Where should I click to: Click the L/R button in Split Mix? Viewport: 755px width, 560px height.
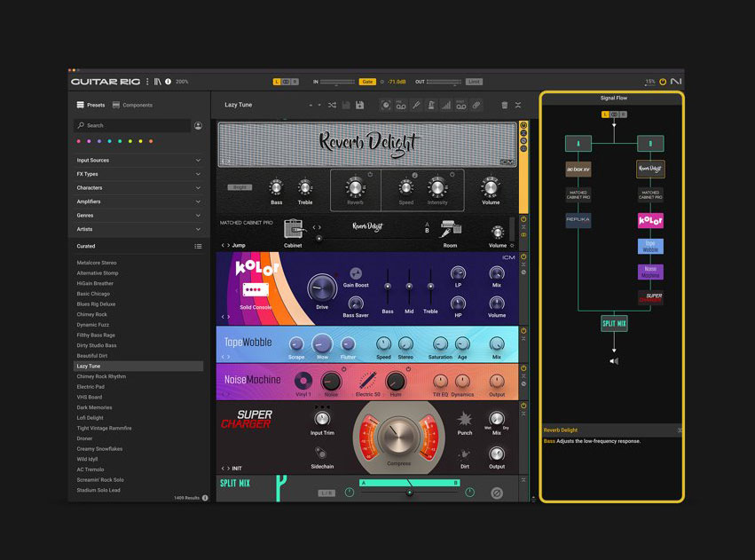pos(326,493)
